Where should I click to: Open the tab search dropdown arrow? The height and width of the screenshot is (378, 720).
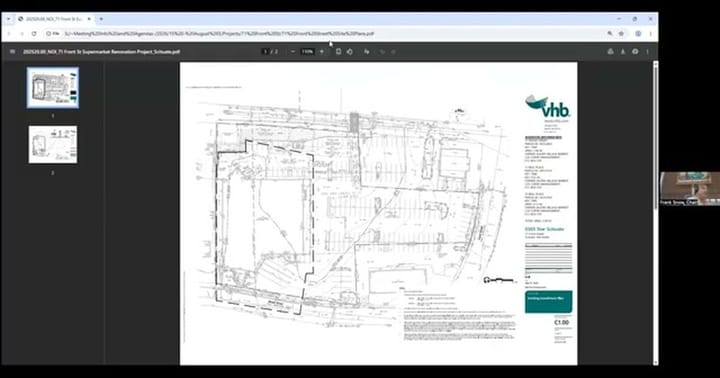[x=8, y=19]
